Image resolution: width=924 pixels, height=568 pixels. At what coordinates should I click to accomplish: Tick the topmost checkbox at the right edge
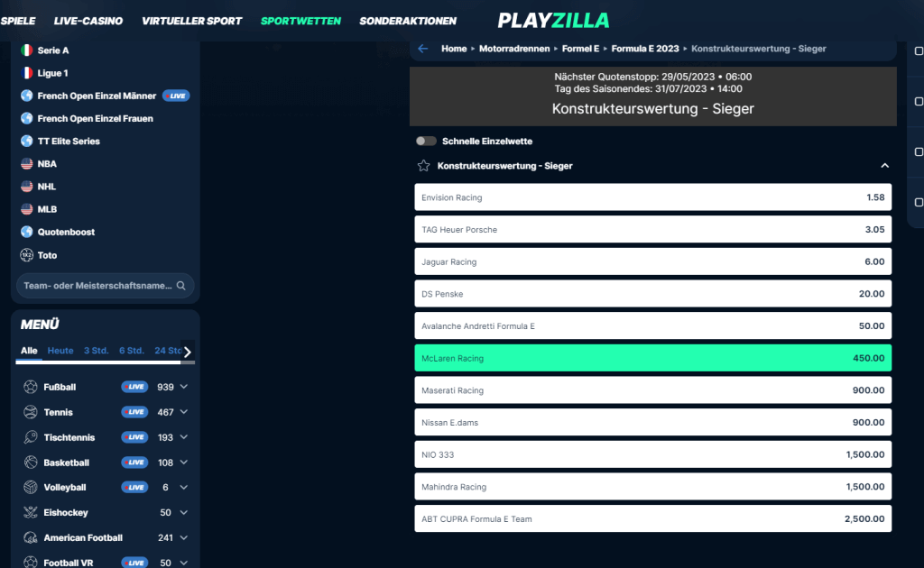pyautogui.click(x=918, y=51)
